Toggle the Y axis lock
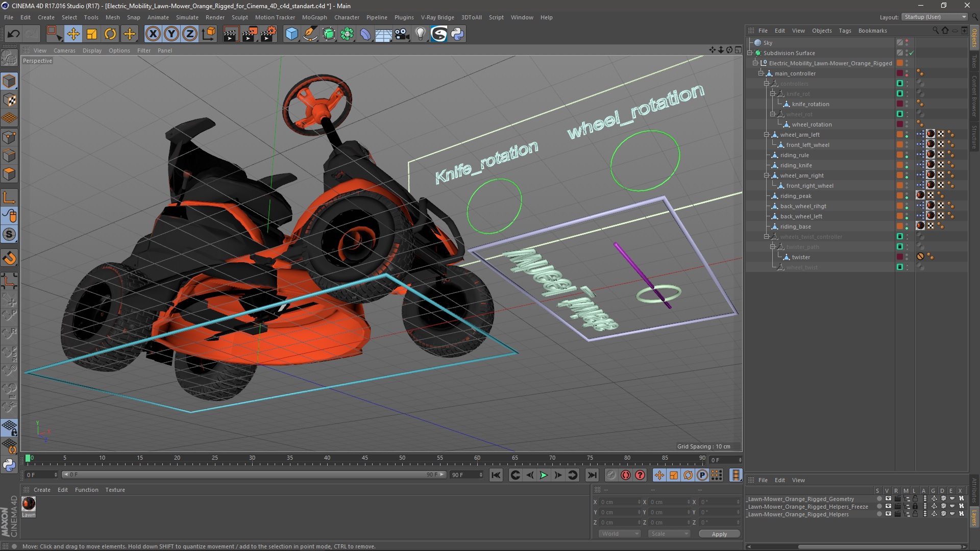The image size is (980, 551). (x=171, y=34)
